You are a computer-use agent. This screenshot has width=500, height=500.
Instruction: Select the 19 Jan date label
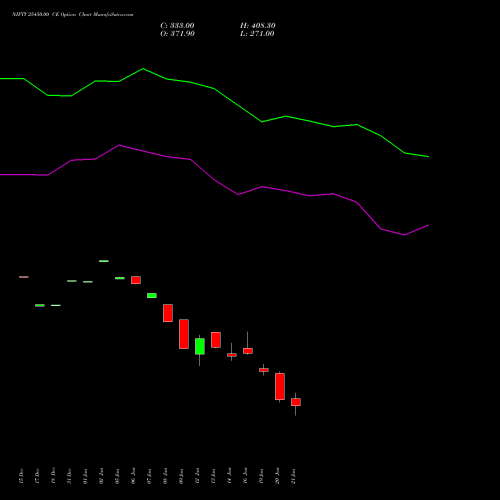tap(261, 476)
